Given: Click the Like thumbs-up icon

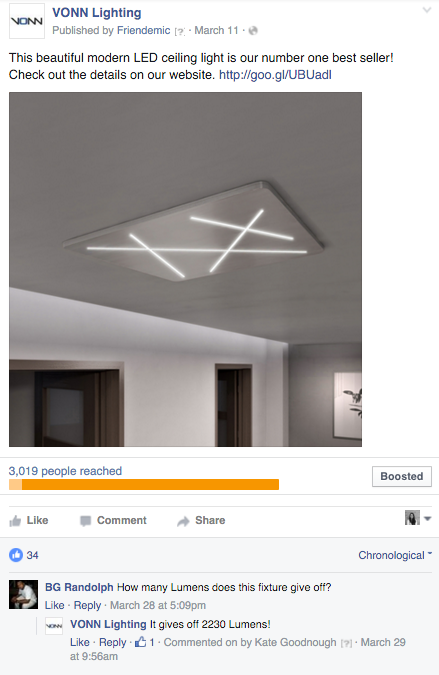Looking at the screenshot, I should [15, 521].
